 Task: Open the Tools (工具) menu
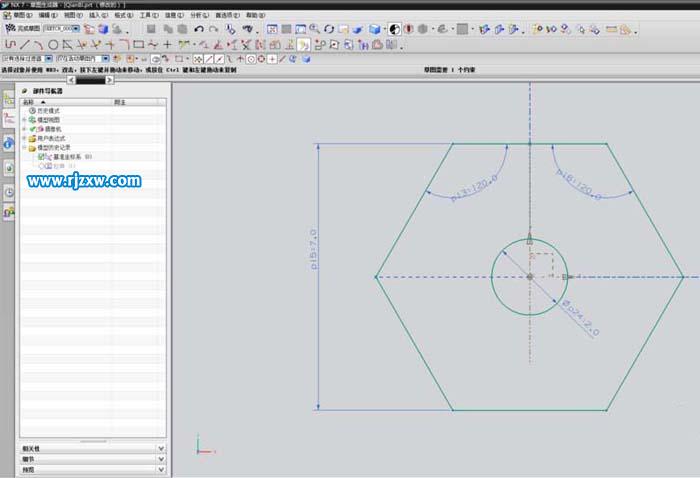pyautogui.click(x=148, y=16)
